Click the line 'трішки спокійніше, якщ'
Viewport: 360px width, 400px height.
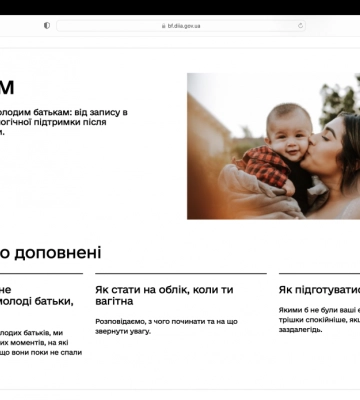319,320
